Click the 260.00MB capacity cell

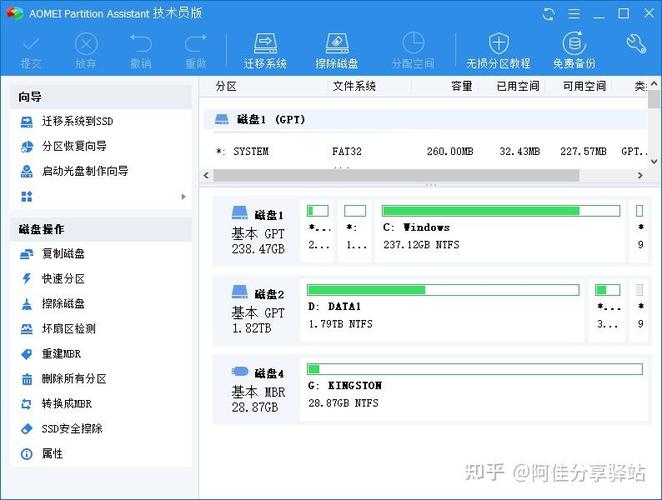pyautogui.click(x=450, y=151)
